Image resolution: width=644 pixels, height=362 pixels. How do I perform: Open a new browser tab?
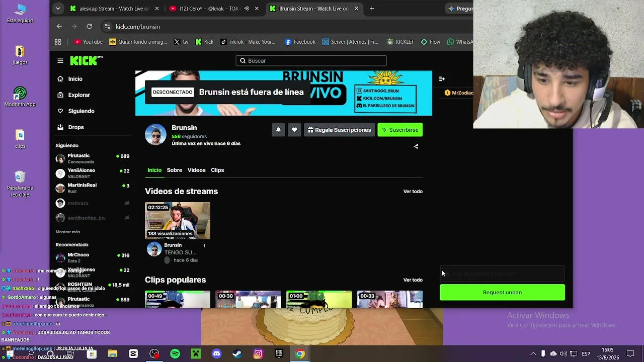pyautogui.click(x=372, y=9)
